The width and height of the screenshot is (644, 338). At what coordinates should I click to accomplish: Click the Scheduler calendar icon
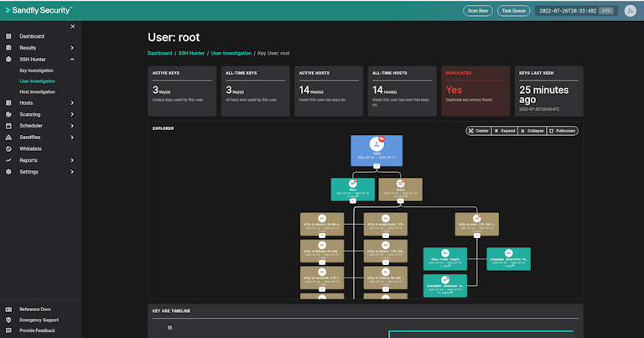(x=8, y=126)
